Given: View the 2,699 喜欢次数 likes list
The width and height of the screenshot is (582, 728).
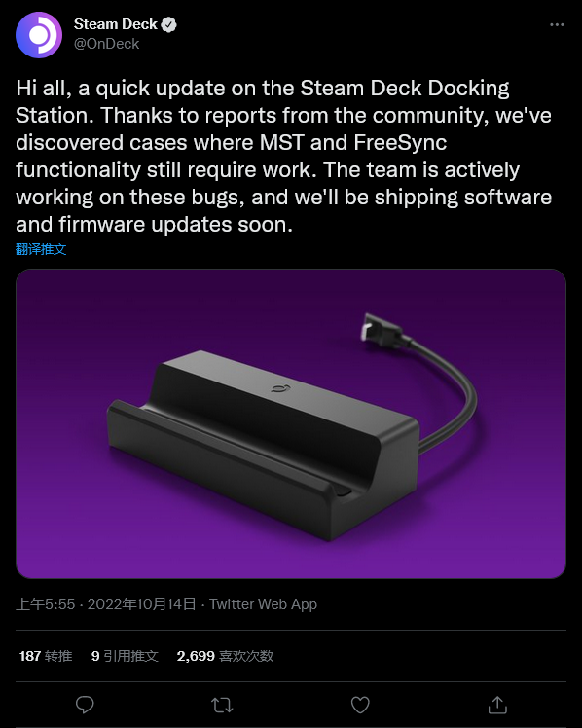Looking at the screenshot, I should 225,656.
